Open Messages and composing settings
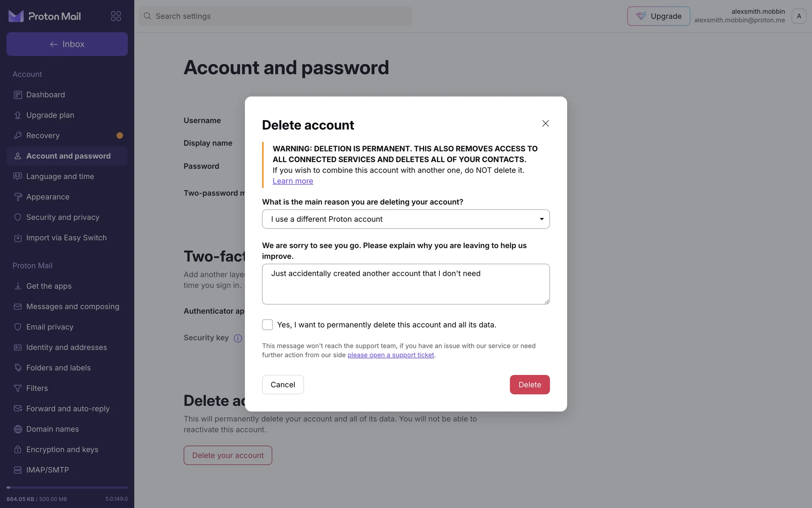The height and width of the screenshot is (508, 812). [x=72, y=306]
